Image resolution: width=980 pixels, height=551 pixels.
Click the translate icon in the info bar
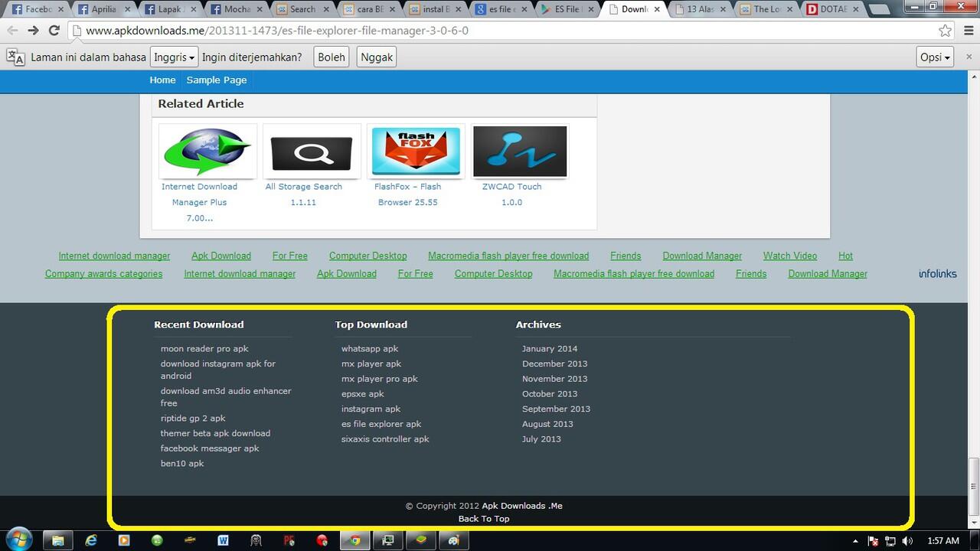coord(15,57)
